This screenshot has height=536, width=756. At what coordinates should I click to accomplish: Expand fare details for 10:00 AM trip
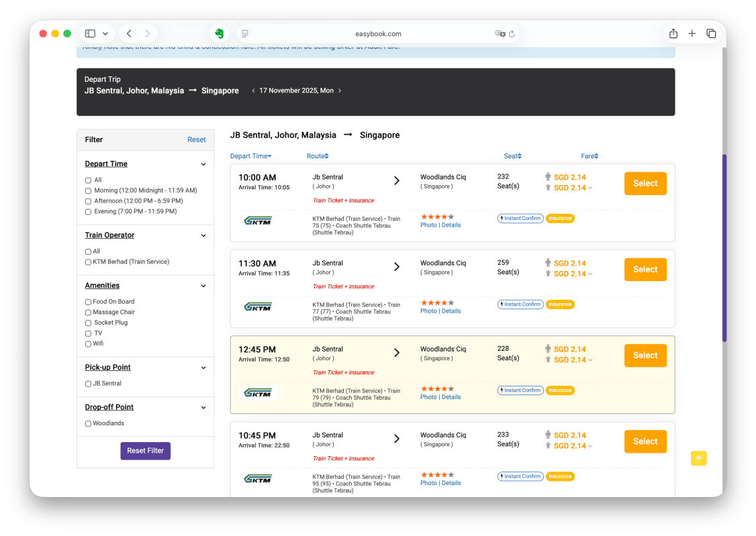pos(590,189)
